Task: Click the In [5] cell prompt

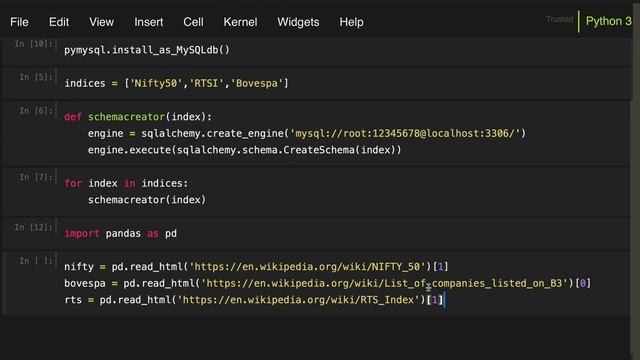Action: (x=36, y=77)
